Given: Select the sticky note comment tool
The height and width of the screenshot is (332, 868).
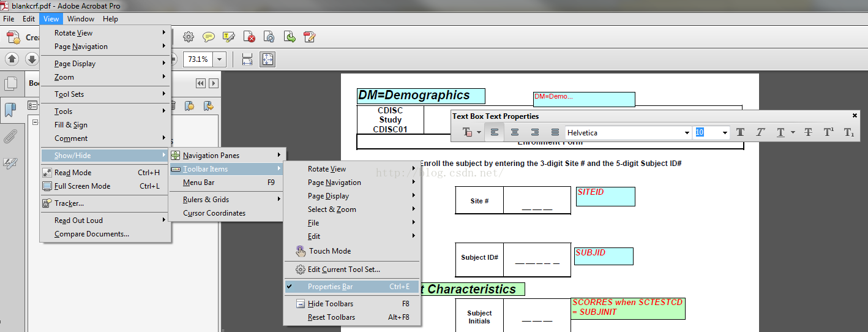Looking at the screenshot, I should tap(209, 37).
